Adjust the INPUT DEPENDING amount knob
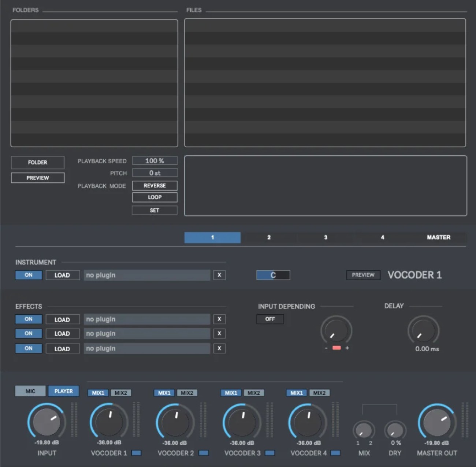The width and height of the screenshot is (476, 467). coord(336,331)
